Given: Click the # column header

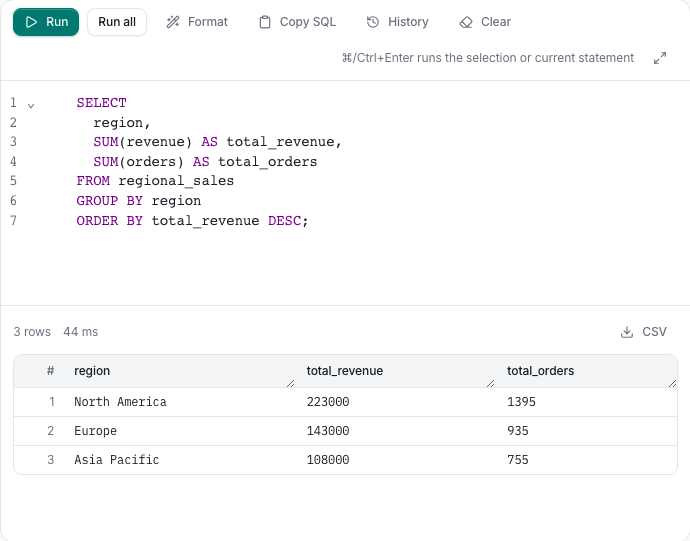Looking at the screenshot, I should point(51,371).
